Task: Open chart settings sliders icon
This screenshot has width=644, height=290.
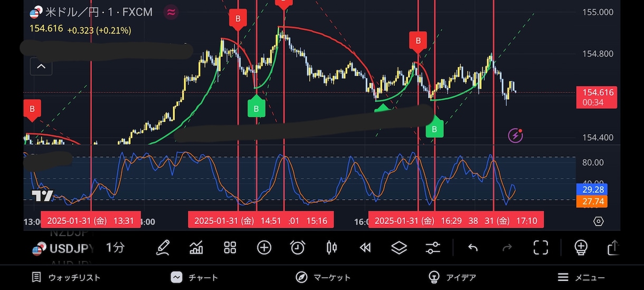Action: click(433, 247)
